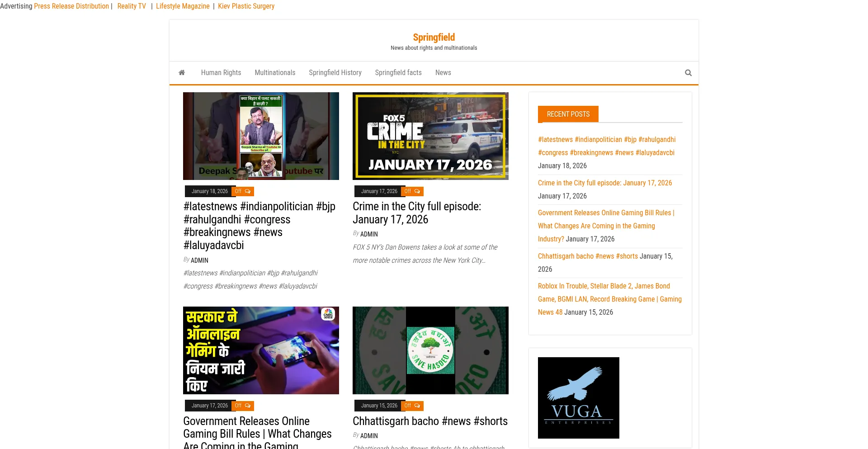Image resolution: width=868 pixels, height=449 pixels.
Task: Click comments icon on Crime in the City post
Action: (x=417, y=191)
